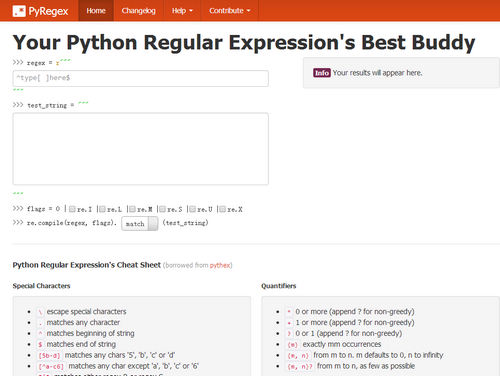This screenshot has height=376, width=500.
Task: Tick the re.U flag checkbox
Action: click(x=192, y=209)
